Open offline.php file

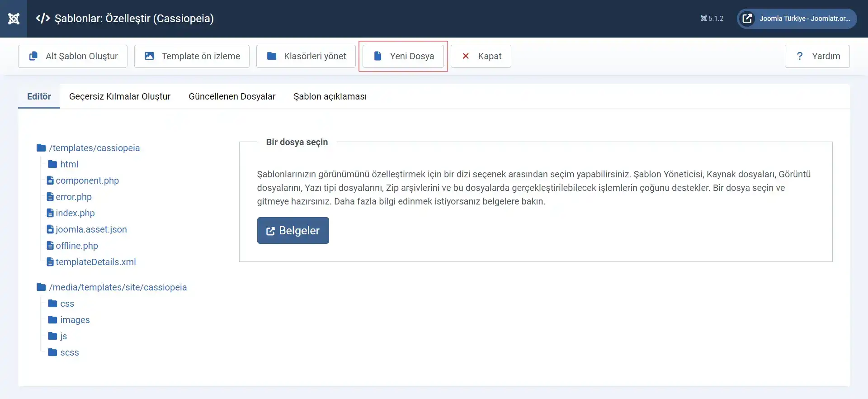coord(77,246)
